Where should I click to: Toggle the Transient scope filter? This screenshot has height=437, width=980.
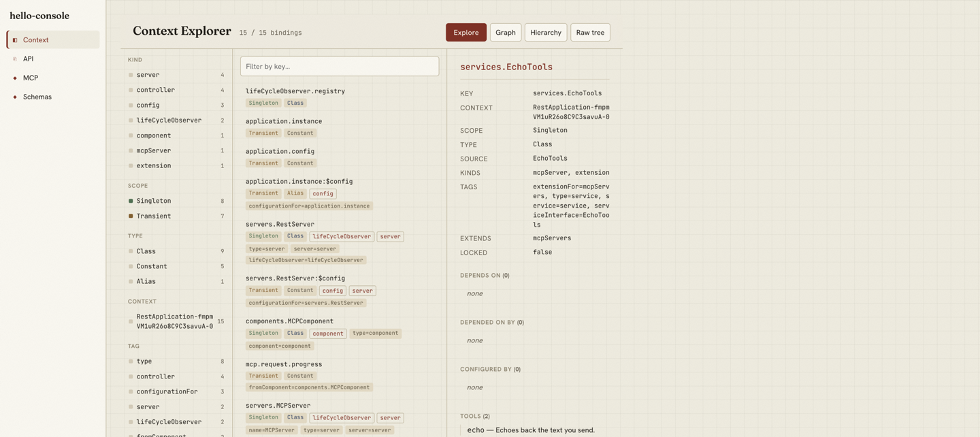(x=176, y=216)
